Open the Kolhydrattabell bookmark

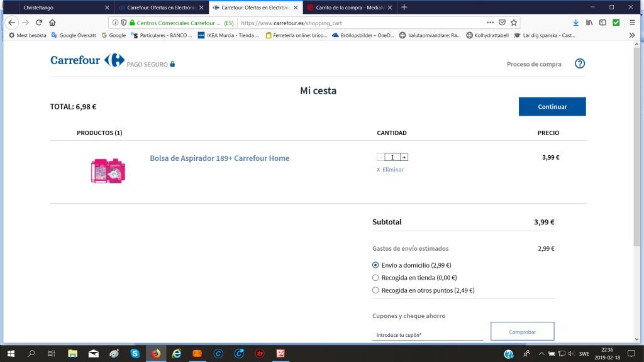pos(487,35)
